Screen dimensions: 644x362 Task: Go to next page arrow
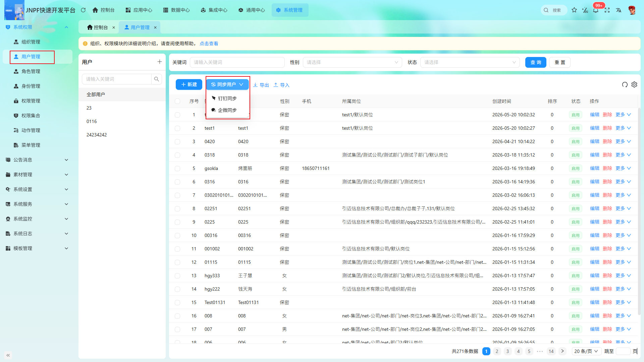click(x=562, y=351)
